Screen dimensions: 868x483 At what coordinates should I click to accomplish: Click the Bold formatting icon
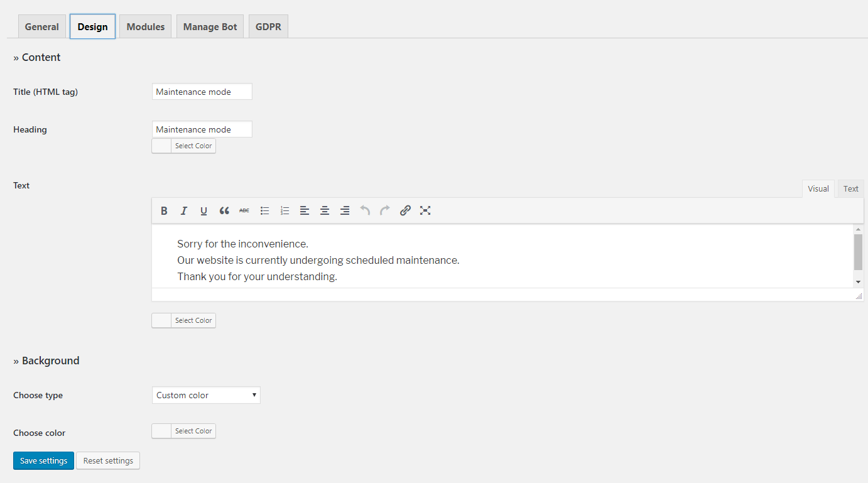pyautogui.click(x=164, y=211)
